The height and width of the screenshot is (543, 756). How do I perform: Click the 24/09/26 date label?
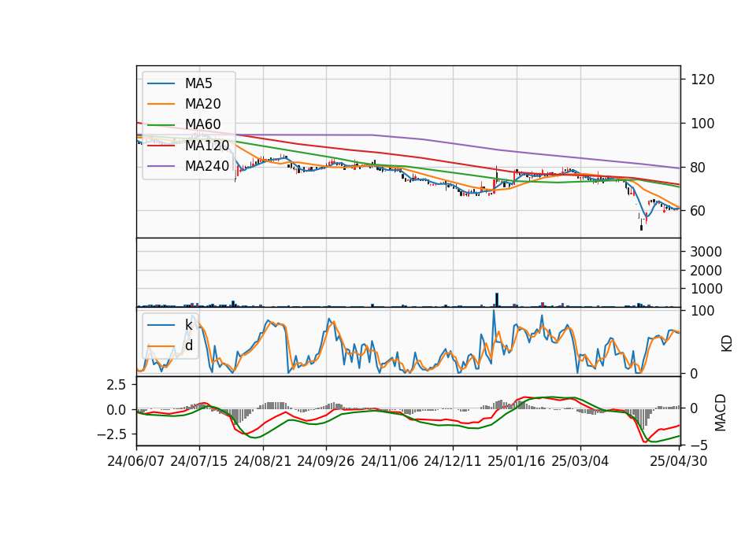[325, 461]
